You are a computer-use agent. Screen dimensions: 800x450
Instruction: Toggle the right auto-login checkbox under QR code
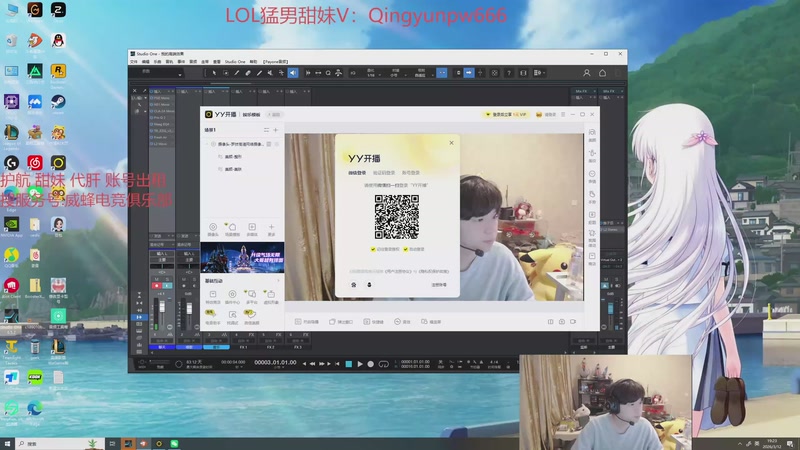click(x=406, y=249)
